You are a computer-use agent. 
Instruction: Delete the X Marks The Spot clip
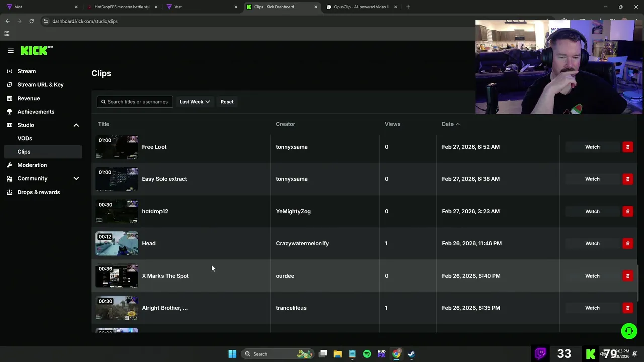627,276
